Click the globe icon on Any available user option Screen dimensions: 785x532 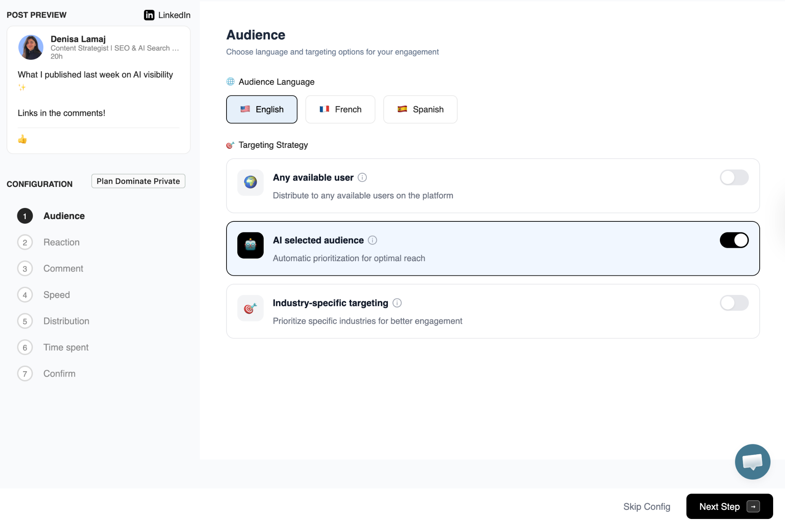tap(250, 183)
